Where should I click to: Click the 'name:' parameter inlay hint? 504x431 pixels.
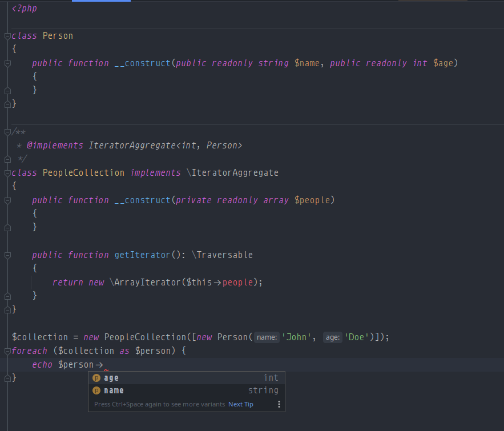click(267, 337)
